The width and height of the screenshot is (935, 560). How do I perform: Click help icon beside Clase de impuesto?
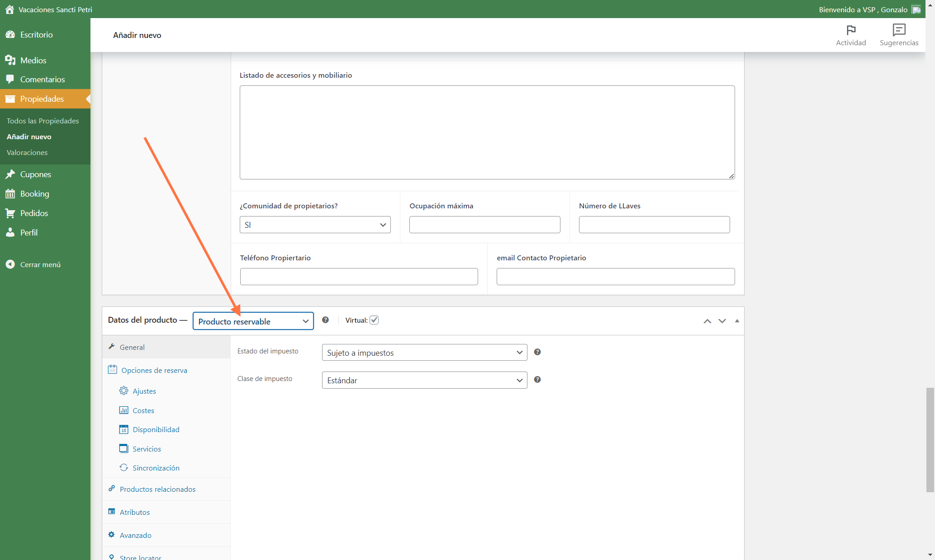pyautogui.click(x=537, y=379)
